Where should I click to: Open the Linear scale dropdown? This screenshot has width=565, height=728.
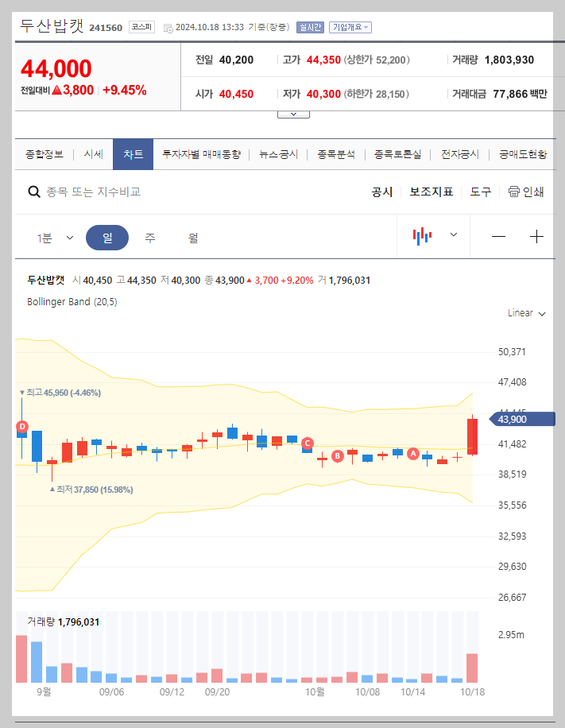coord(525,313)
